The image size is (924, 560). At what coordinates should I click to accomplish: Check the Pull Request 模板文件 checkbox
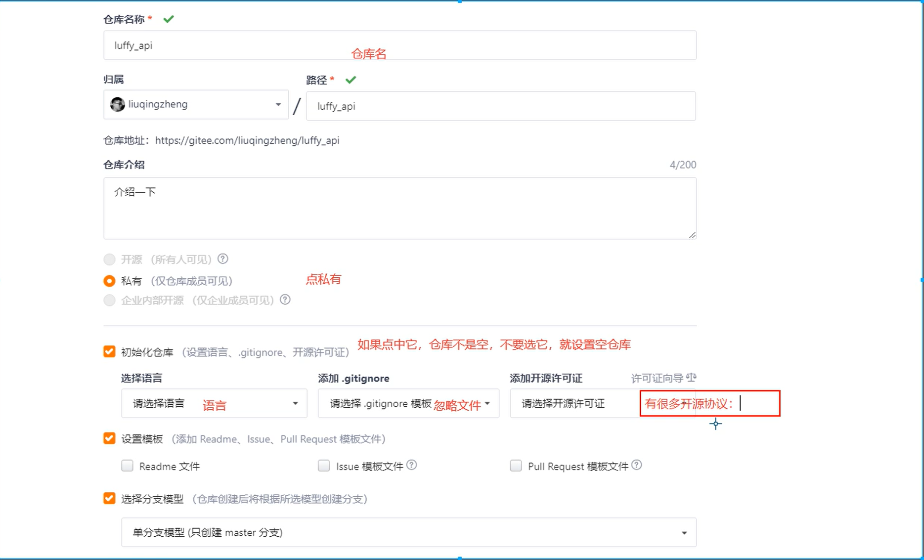516,466
